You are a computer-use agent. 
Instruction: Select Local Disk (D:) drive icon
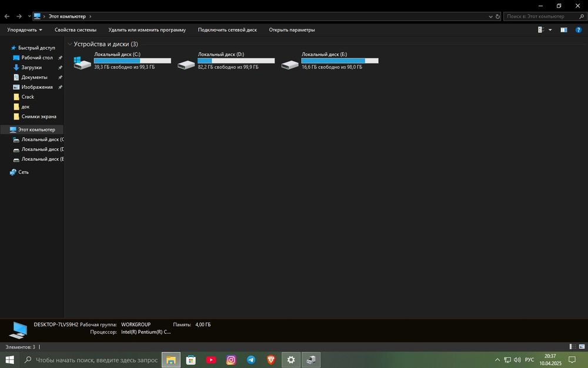click(x=186, y=65)
